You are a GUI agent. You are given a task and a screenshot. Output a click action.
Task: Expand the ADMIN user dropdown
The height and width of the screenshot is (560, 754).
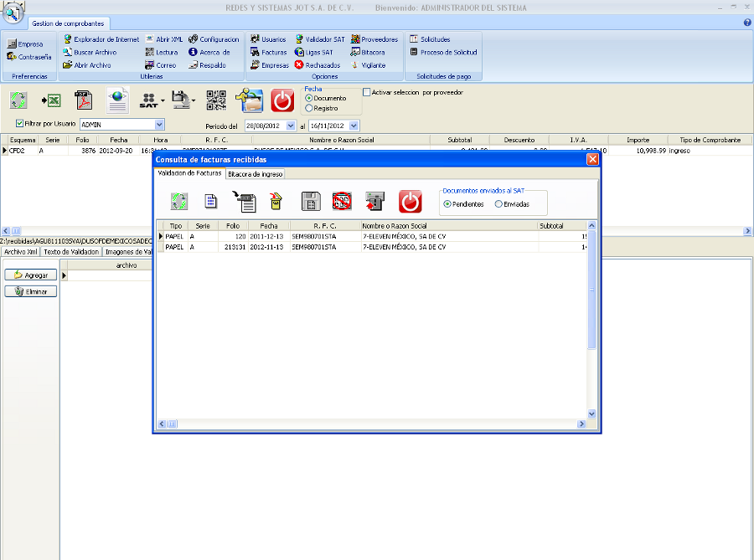pyautogui.click(x=159, y=125)
